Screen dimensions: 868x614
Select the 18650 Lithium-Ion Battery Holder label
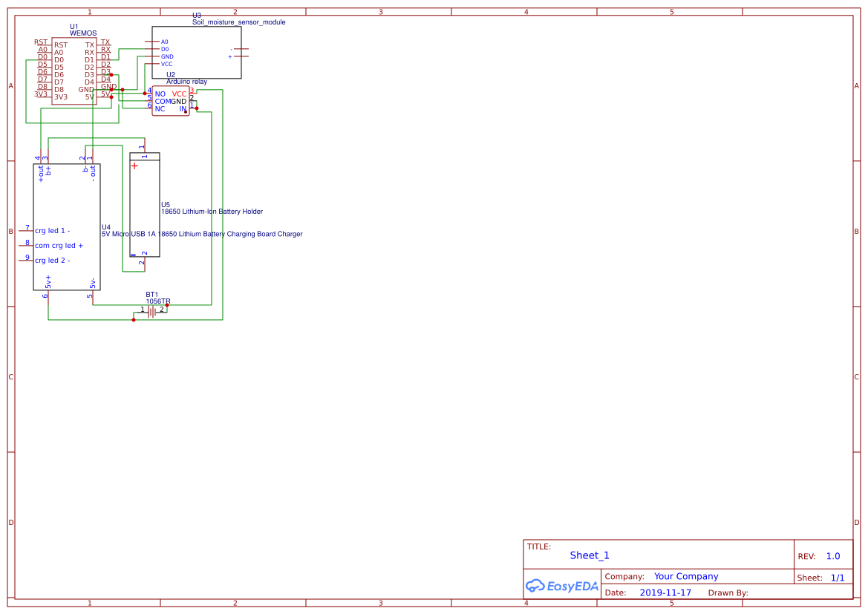pos(212,212)
